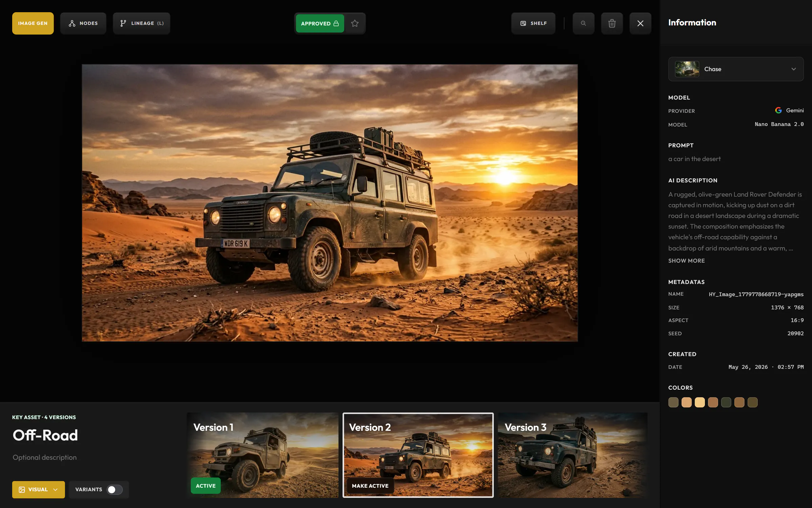
Task: Select the first olive color swatch
Action: click(x=673, y=402)
